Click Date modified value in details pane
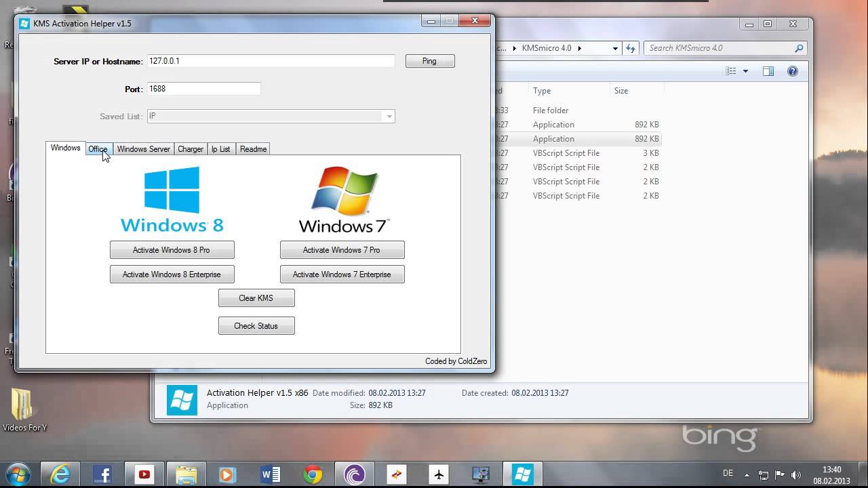Viewport: 868px width, 488px height. click(397, 393)
